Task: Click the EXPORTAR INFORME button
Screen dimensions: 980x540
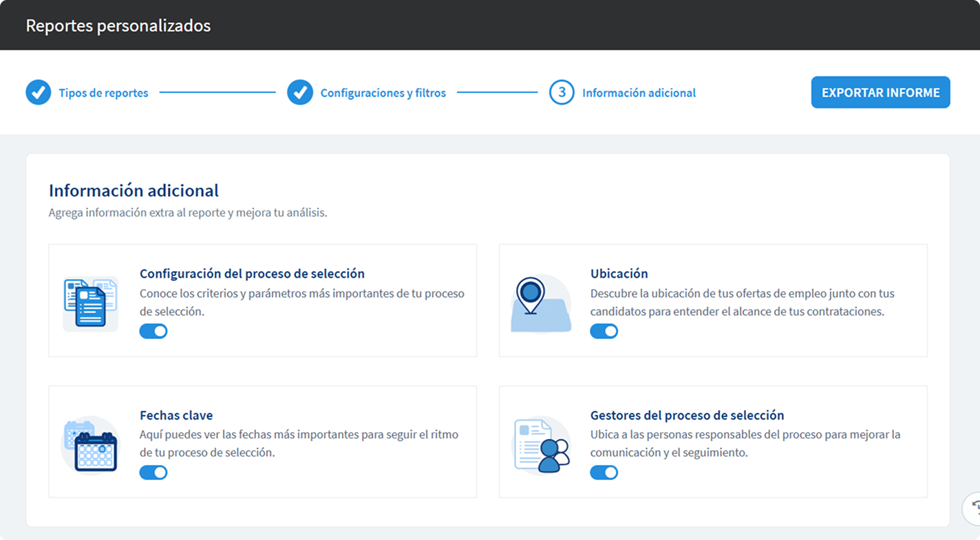Action: pyautogui.click(x=880, y=92)
